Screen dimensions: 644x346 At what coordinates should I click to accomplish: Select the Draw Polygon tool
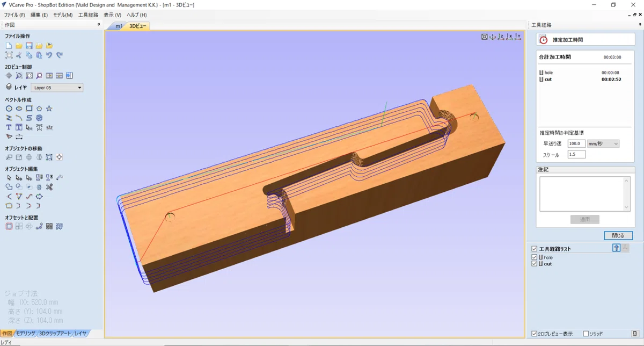pos(39,109)
